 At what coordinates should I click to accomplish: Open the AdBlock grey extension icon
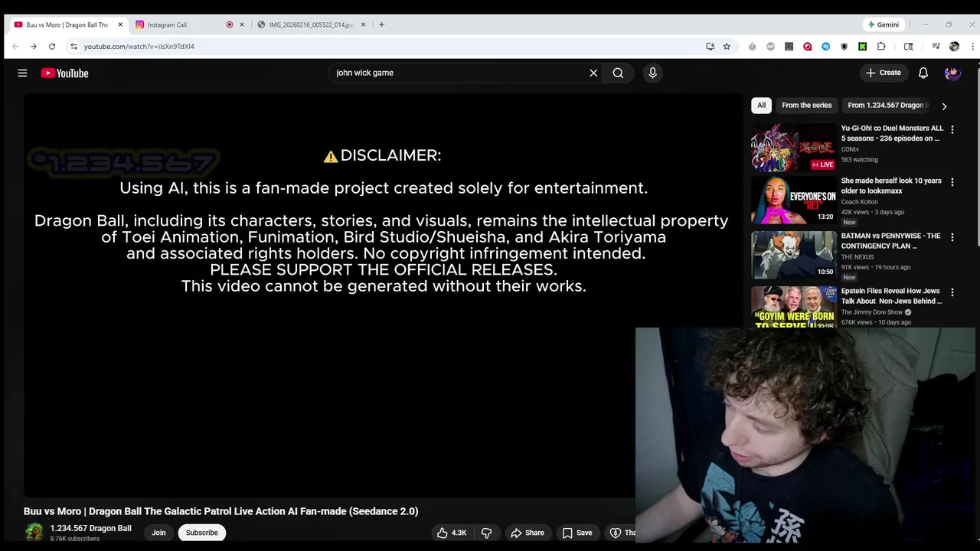(x=770, y=47)
